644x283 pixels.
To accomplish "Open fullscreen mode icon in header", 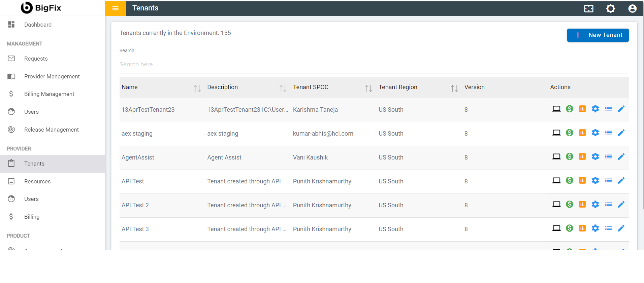I will click(x=589, y=8).
